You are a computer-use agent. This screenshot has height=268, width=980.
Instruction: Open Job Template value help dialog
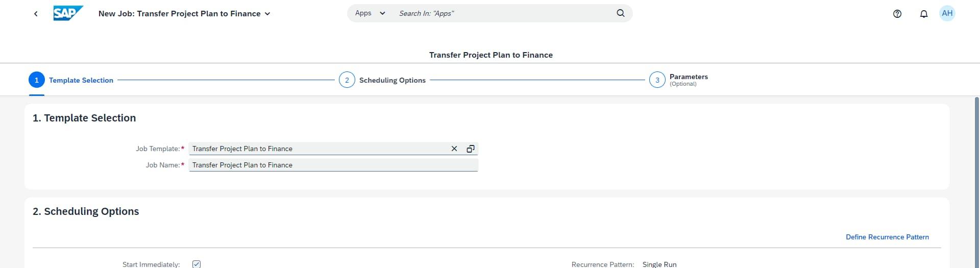coord(470,149)
